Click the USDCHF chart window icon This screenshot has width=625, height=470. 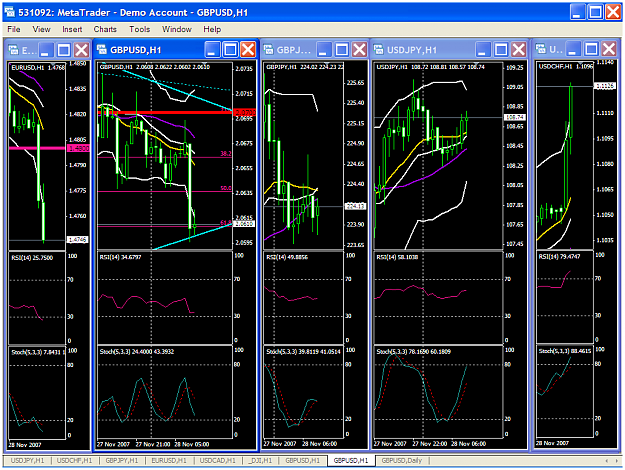540,49
